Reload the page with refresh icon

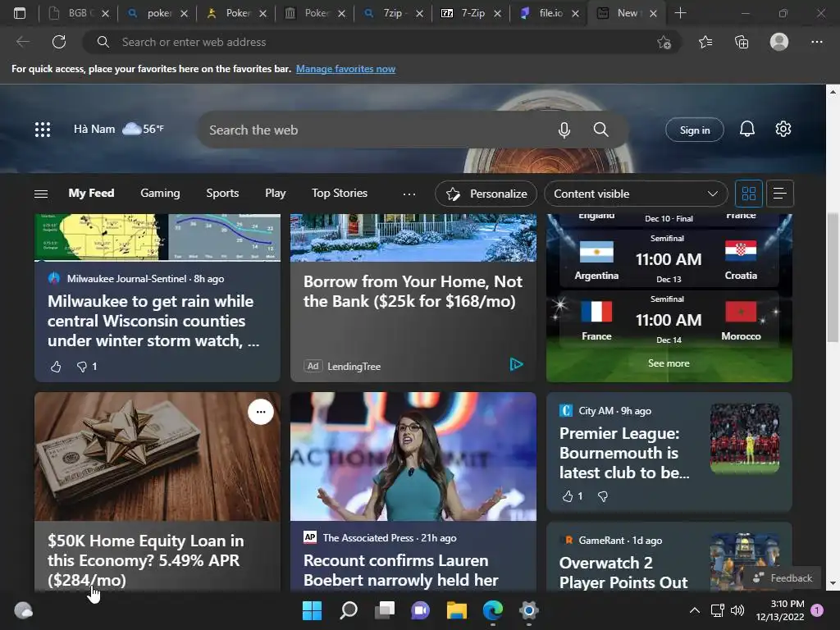coord(59,42)
